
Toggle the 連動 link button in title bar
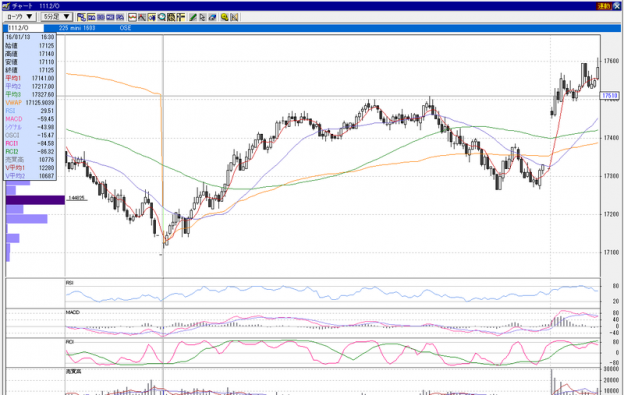603,6
